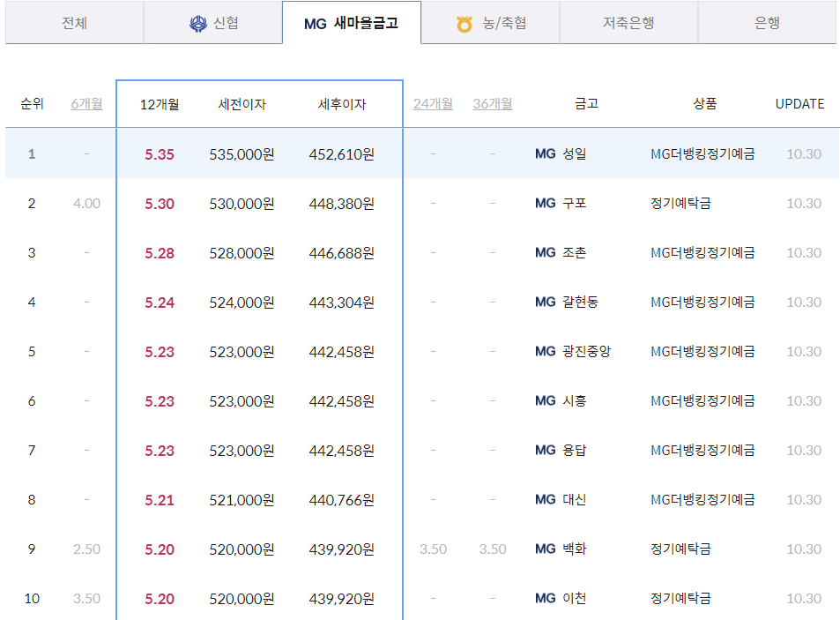This screenshot has height=620, width=840.
Task: Click the 5.24 interest rate
Action: pos(160,303)
